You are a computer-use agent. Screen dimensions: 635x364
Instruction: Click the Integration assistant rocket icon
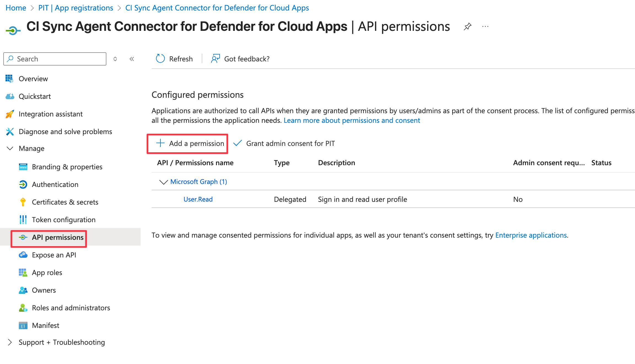[10, 114]
